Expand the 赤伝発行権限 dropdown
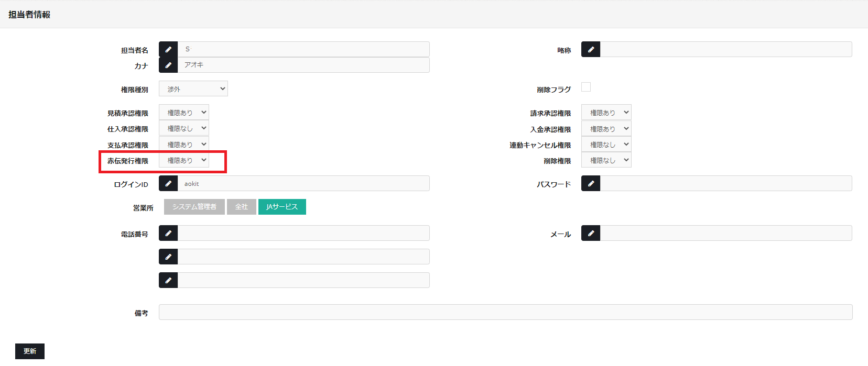Screen dimensions: 868x366 (184, 160)
